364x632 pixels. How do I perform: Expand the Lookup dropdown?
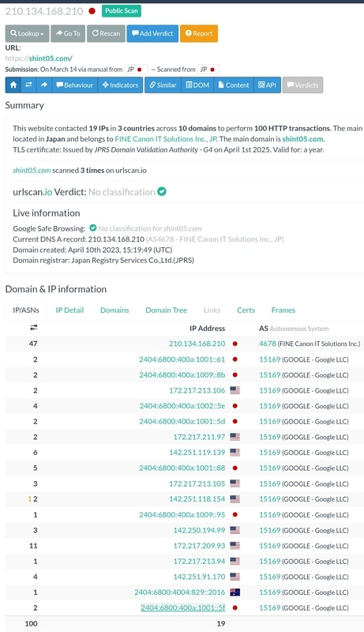point(28,33)
